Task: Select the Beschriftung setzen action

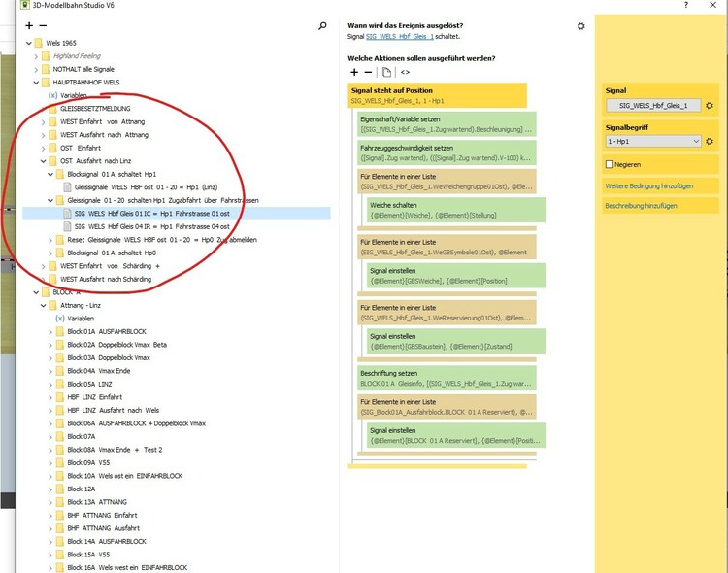Action: point(447,379)
